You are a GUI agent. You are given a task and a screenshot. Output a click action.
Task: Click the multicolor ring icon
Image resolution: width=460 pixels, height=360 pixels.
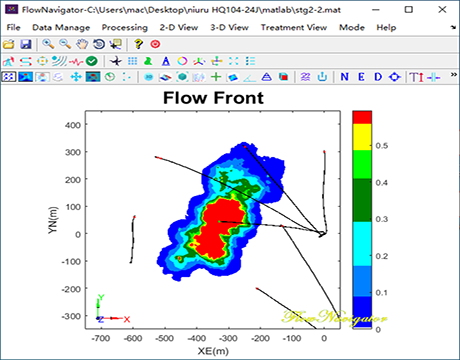tap(182, 61)
